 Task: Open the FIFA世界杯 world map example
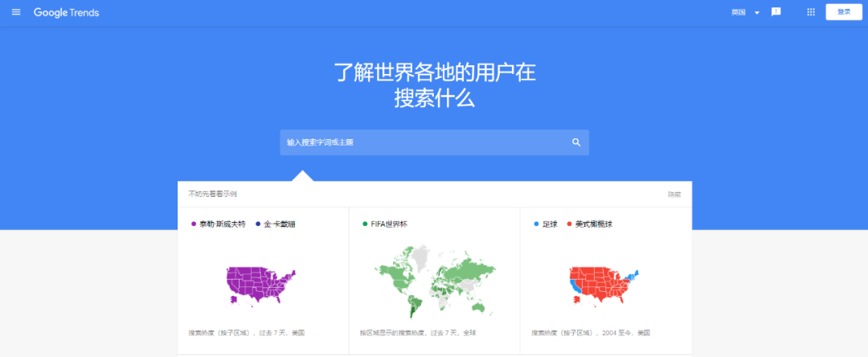point(435,281)
